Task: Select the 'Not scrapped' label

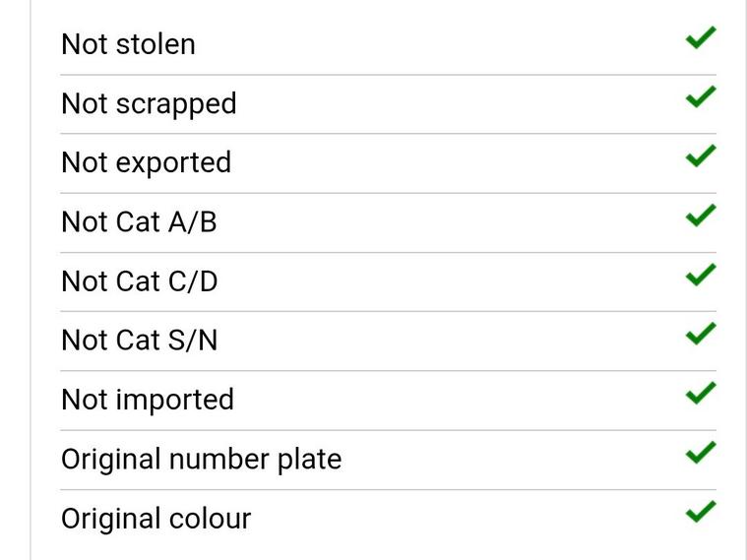Action: tap(149, 103)
